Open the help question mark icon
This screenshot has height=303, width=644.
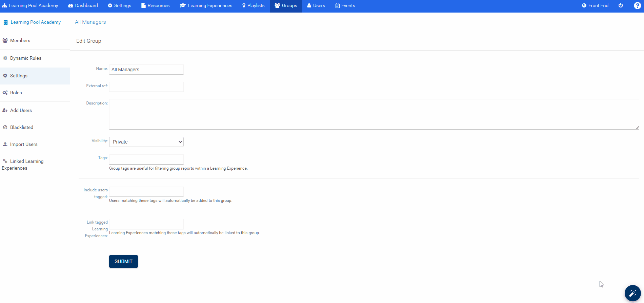click(x=637, y=5)
